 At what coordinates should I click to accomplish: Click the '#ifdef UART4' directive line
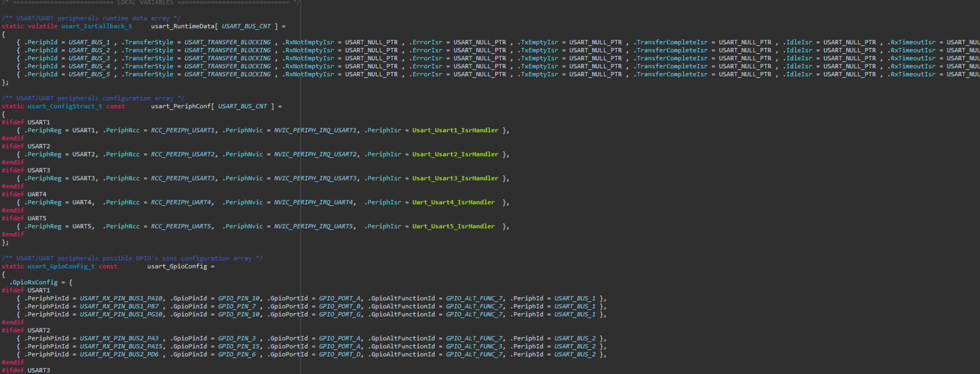point(24,195)
